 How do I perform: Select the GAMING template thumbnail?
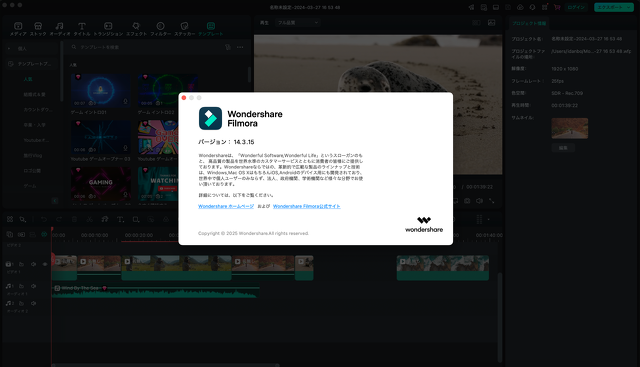[101, 183]
